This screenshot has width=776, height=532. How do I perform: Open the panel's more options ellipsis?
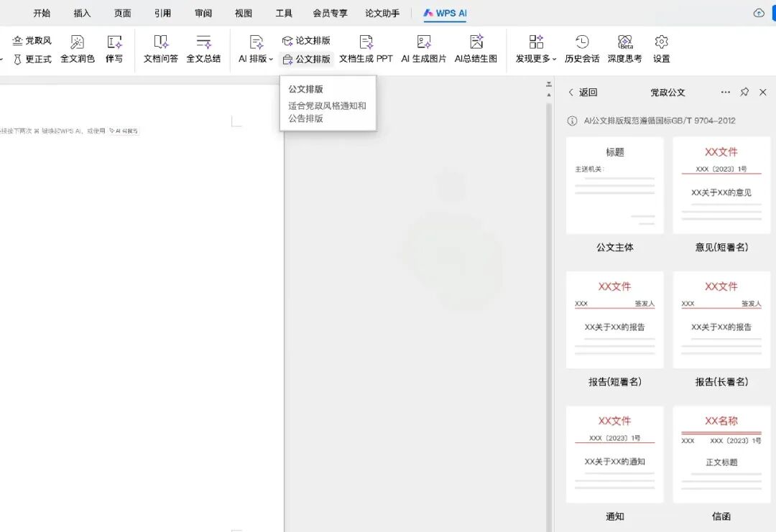tap(726, 93)
